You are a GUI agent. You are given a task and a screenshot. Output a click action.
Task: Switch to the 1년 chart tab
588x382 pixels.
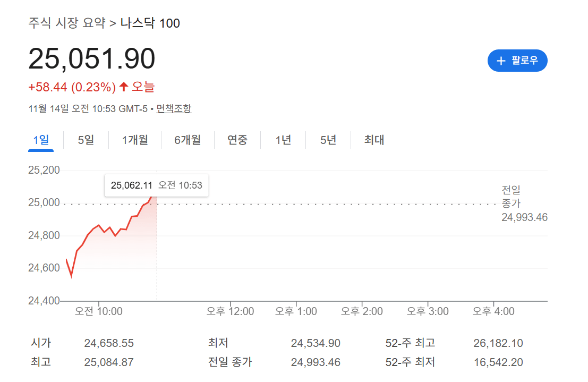[283, 140]
